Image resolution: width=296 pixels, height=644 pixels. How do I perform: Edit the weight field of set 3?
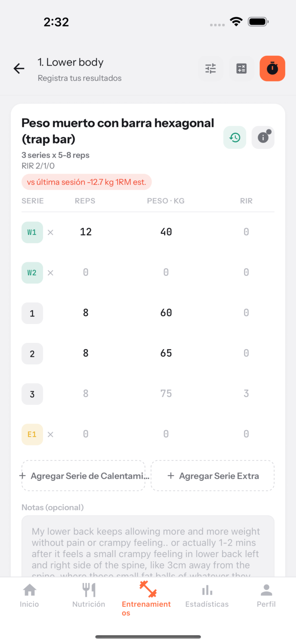pos(166,394)
